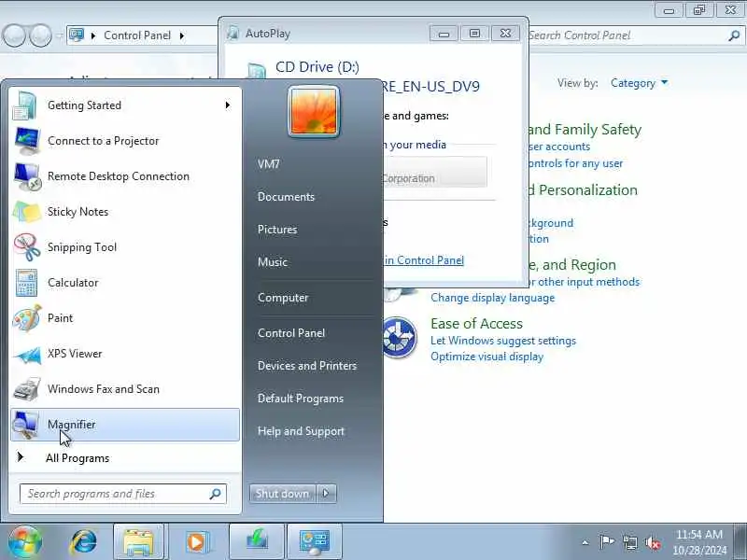Open Getting Started from Start menu

(x=125, y=105)
